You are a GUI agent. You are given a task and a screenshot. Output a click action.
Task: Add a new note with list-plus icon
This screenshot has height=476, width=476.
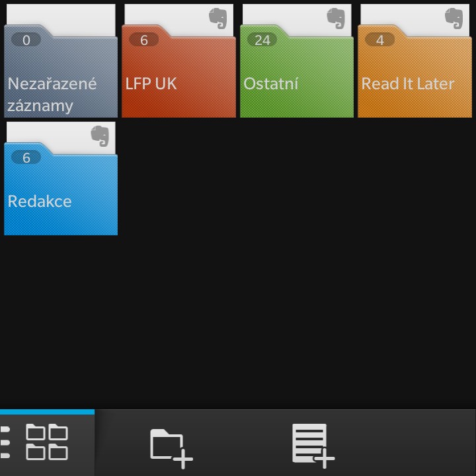point(313,446)
